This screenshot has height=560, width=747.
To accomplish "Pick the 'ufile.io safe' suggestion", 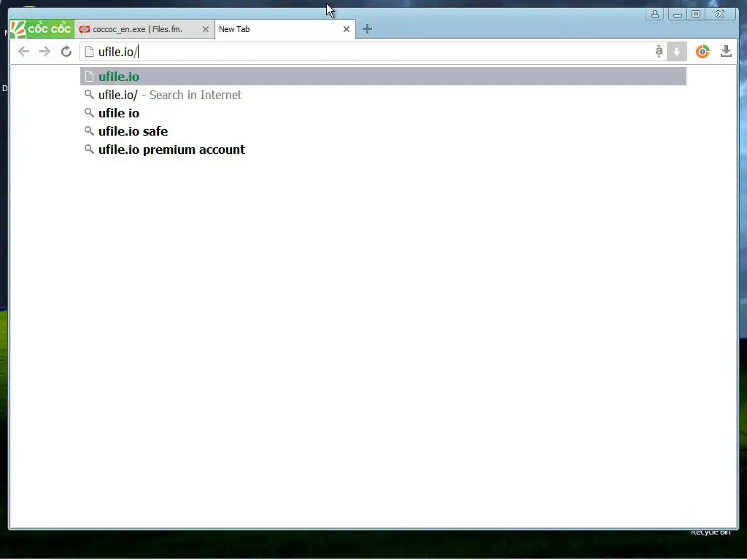I will (x=383, y=131).
